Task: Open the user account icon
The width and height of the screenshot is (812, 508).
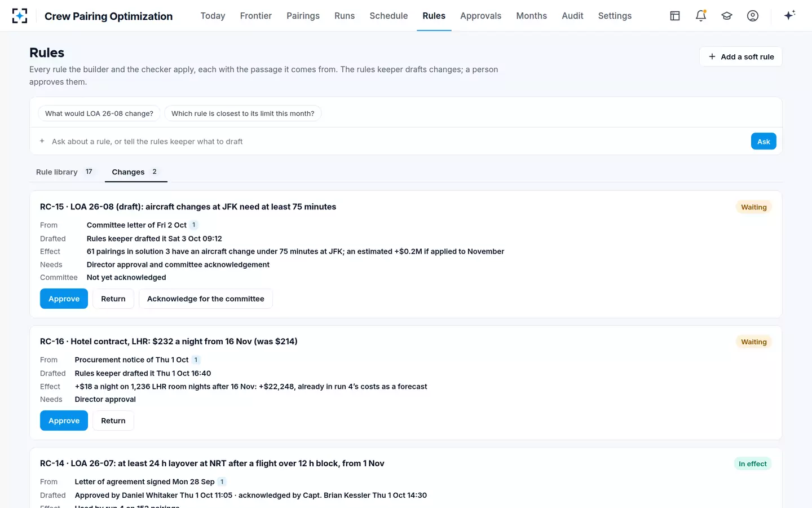Action: 753,16
